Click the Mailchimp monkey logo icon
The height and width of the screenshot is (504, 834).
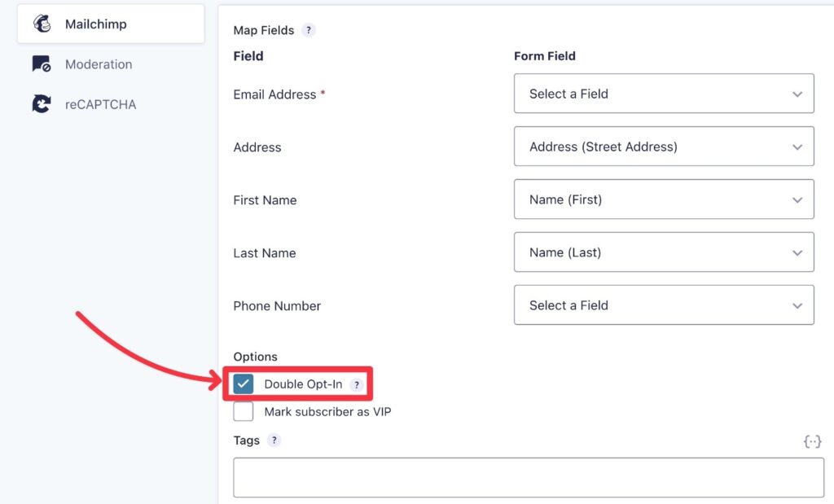(42, 24)
